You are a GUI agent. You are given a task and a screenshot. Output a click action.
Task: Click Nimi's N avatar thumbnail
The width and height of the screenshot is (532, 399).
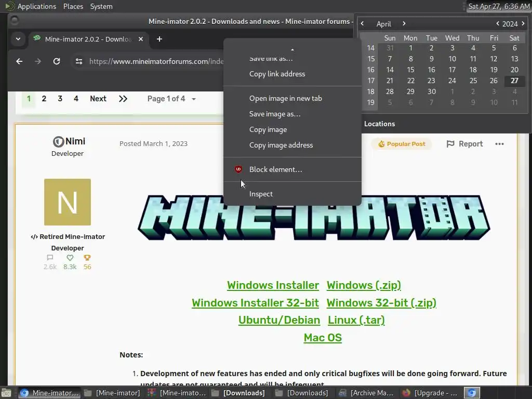[68, 202]
